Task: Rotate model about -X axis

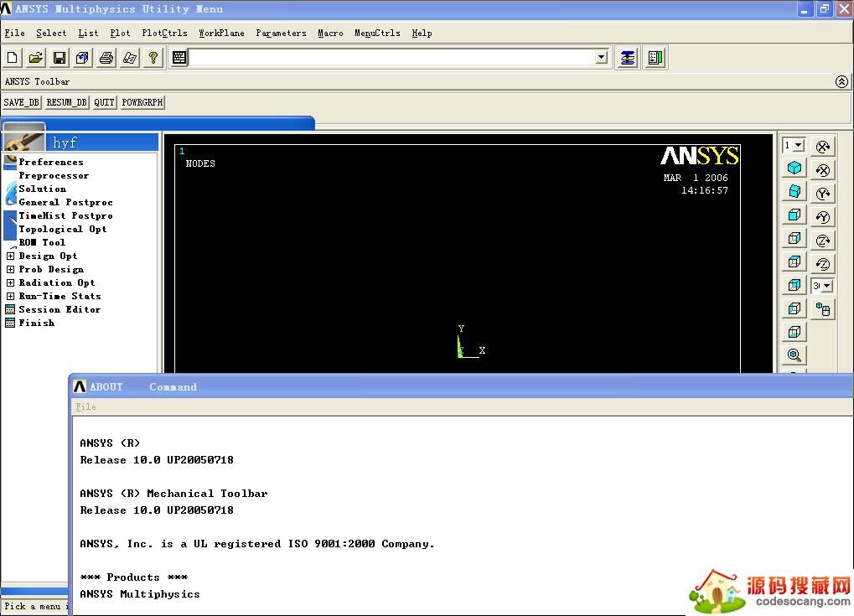Action: click(x=822, y=170)
